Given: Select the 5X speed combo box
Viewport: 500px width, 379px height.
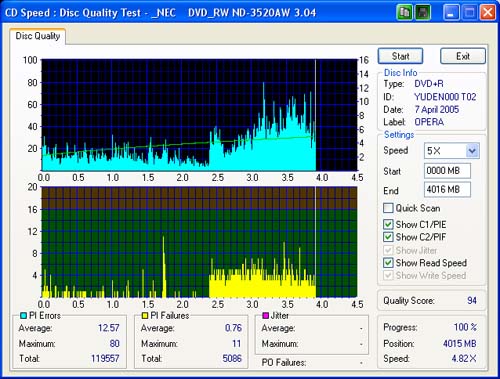Looking at the screenshot, I should tap(452, 151).
